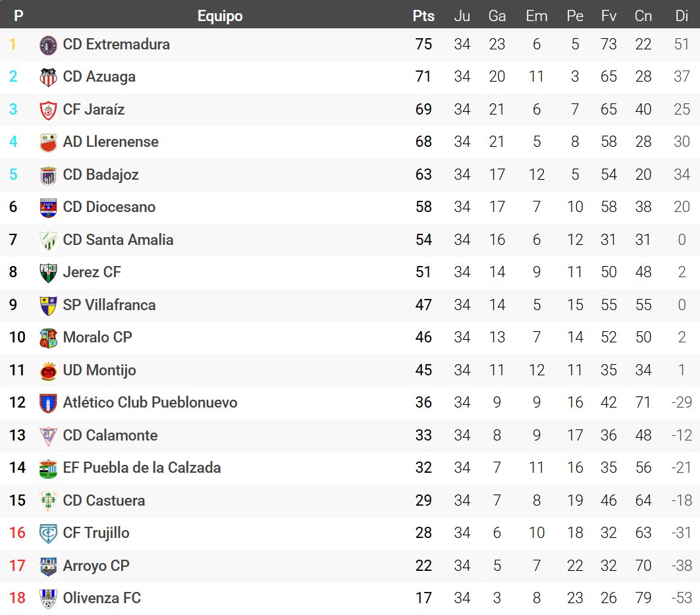Screen dimensions: 700x615
Task: Select the EF Puebla de la Calzada name
Action: coord(142,468)
